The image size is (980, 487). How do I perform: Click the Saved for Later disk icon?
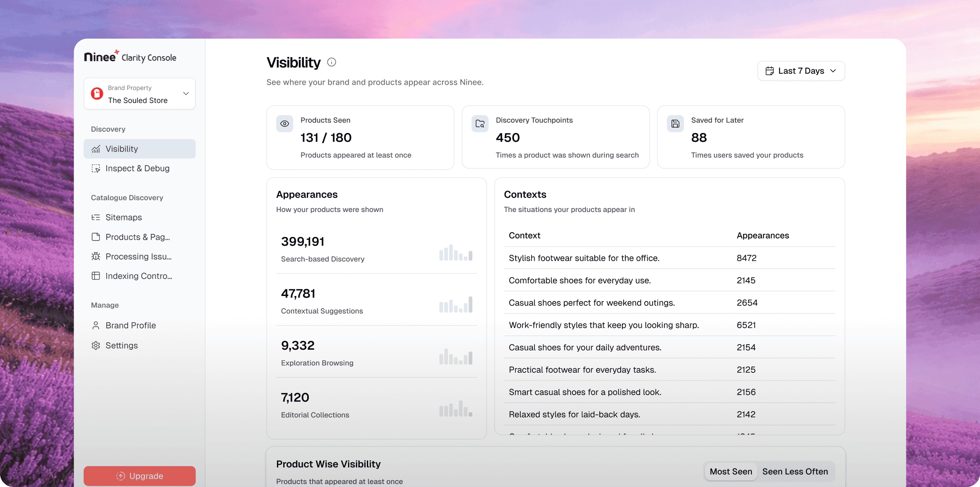(675, 124)
